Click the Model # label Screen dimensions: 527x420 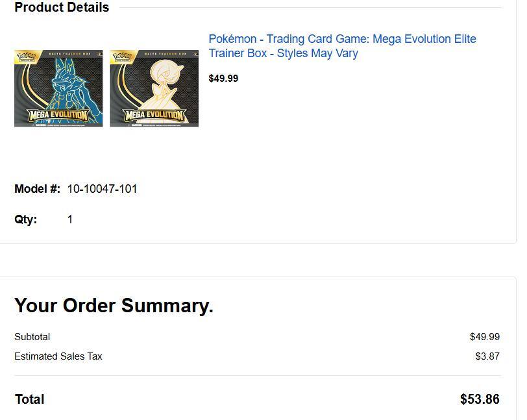pos(37,189)
